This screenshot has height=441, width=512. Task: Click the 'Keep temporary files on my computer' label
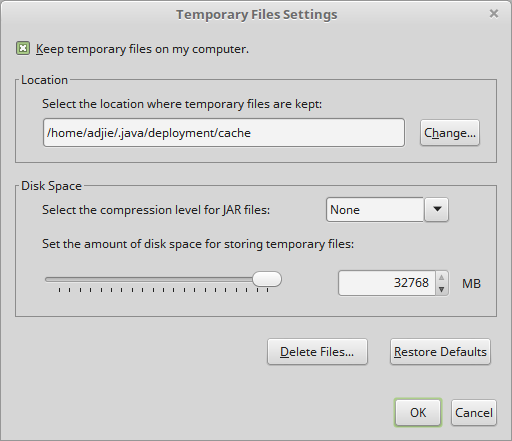click(142, 49)
